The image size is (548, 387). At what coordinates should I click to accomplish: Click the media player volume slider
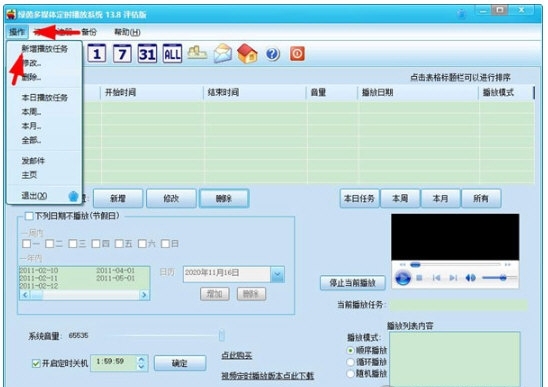point(499,278)
